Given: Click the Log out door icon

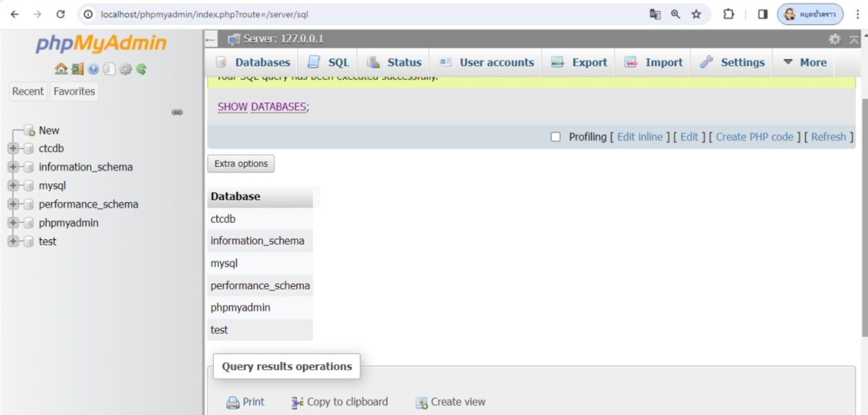Looking at the screenshot, I should pos(77,69).
